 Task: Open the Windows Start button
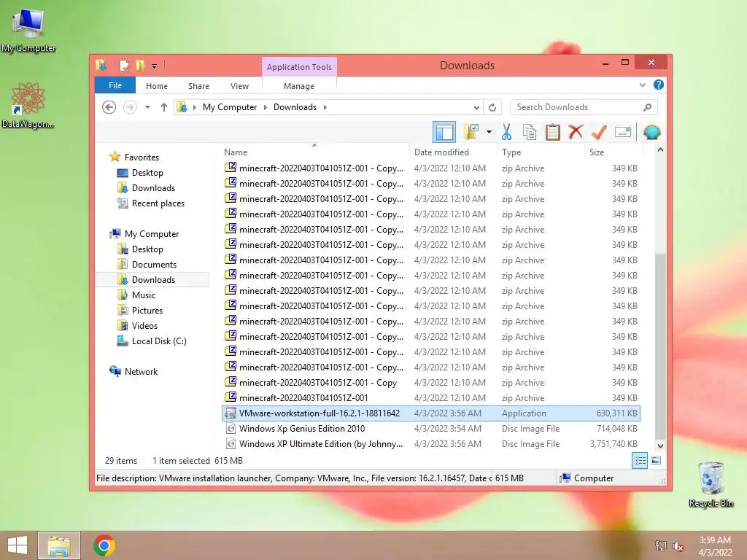(x=18, y=545)
